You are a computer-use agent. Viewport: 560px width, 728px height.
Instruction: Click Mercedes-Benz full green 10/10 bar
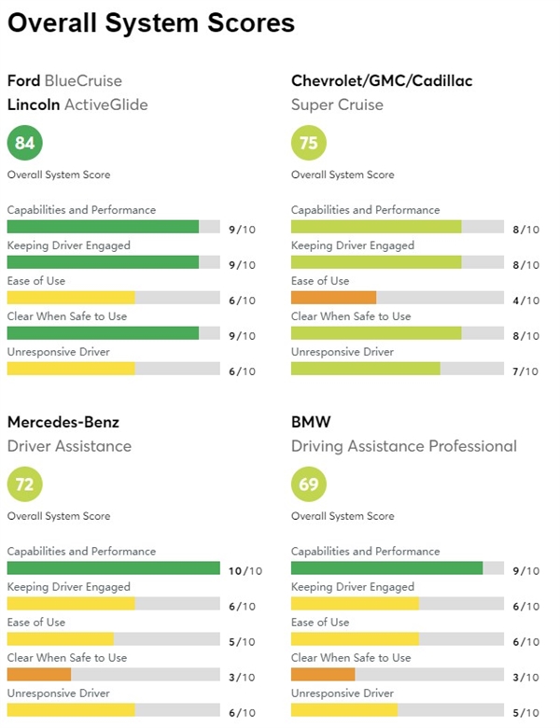click(x=113, y=567)
